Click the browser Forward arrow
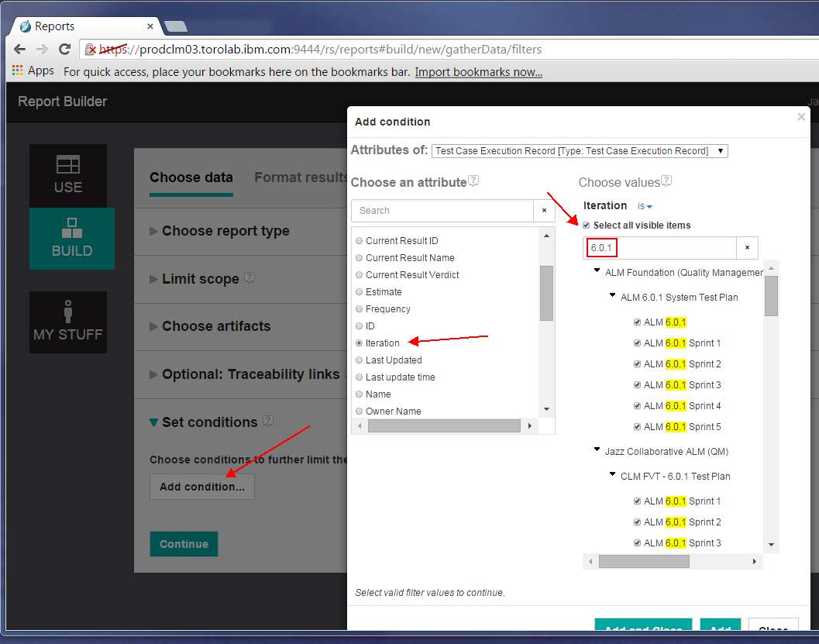 [x=43, y=49]
